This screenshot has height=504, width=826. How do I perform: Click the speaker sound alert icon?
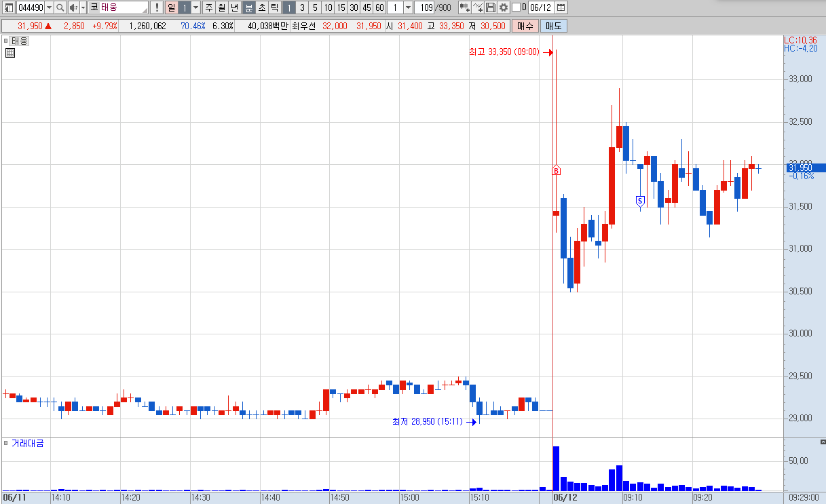(x=73, y=7)
